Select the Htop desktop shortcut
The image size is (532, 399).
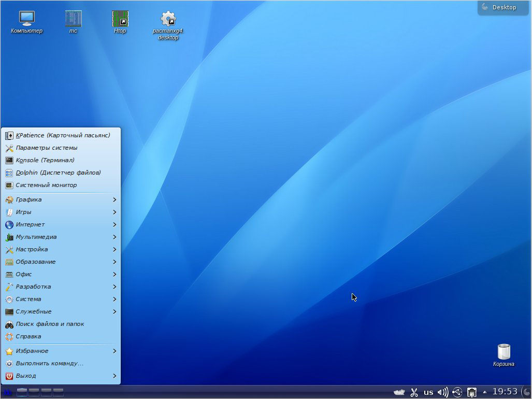[x=120, y=22]
